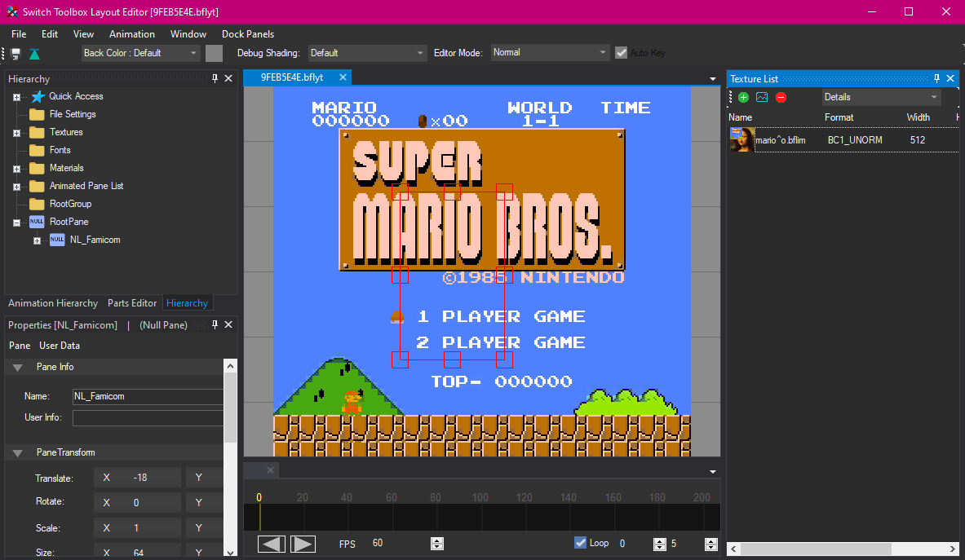Screen dimensions: 965x560
Task: Close the Hierarchy panel
Action: click(x=228, y=79)
